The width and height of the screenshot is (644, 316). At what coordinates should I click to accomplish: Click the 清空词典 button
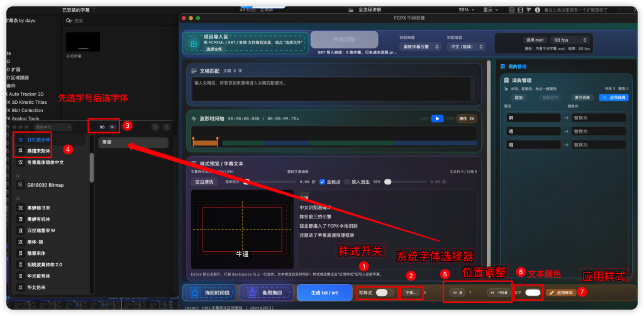pyautogui.click(x=582, y=98)
